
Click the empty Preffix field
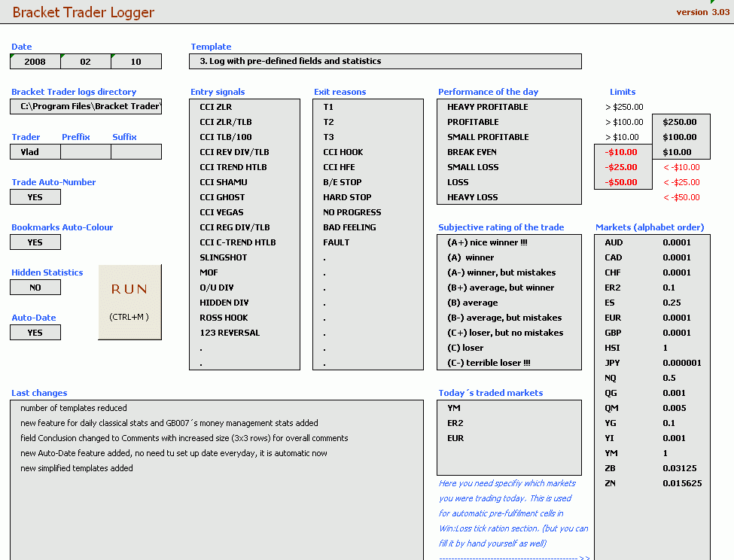[x=86, y=152]
